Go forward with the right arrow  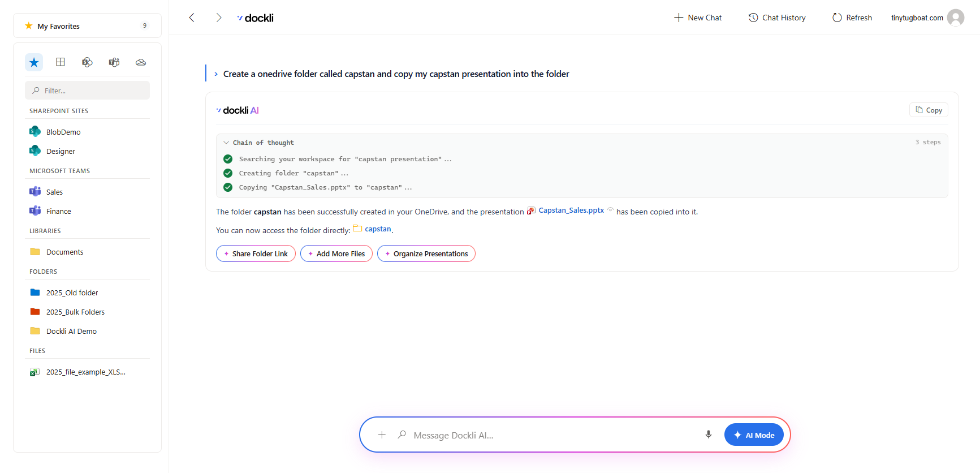coord(218,18)
